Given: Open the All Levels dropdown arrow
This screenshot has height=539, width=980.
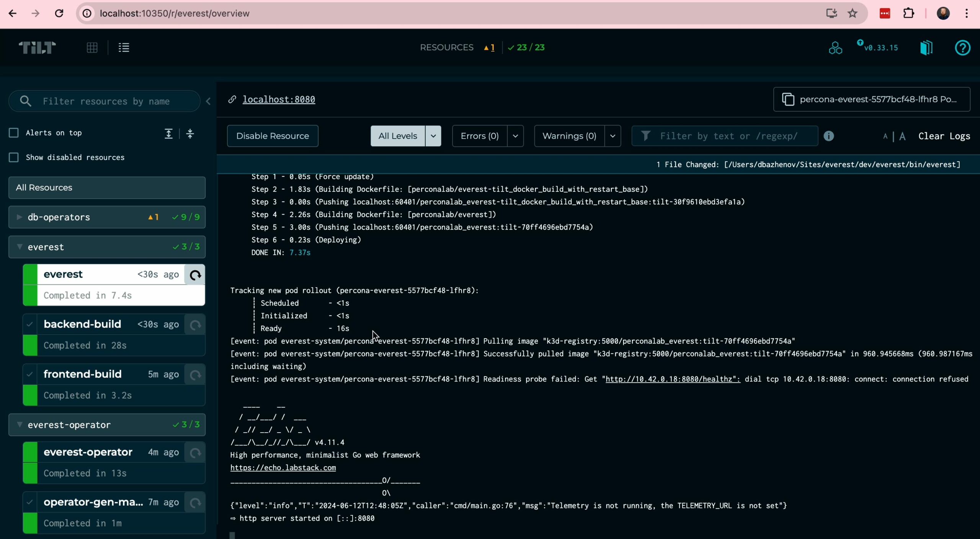Looking at the screenshot, I should pyautogui.click(x=433, y=136).
